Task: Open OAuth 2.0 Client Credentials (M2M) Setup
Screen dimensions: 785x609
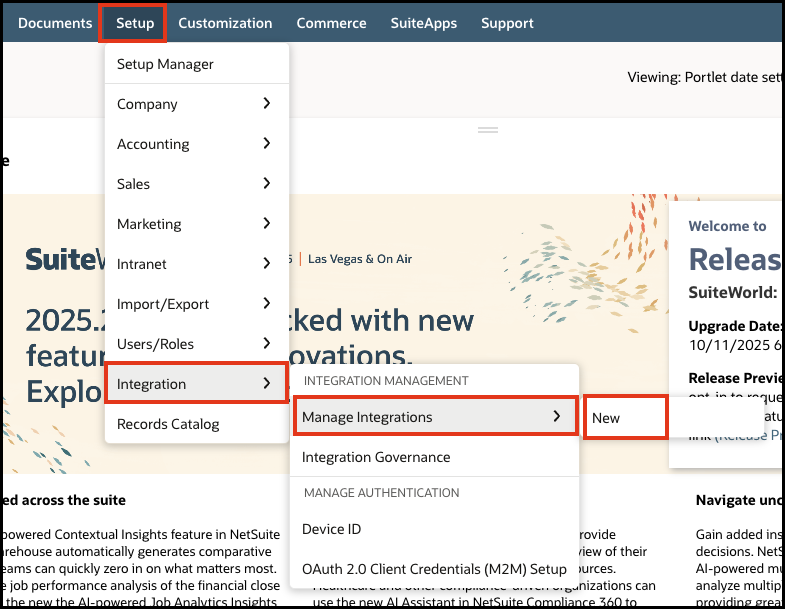Action: point(434,569)
